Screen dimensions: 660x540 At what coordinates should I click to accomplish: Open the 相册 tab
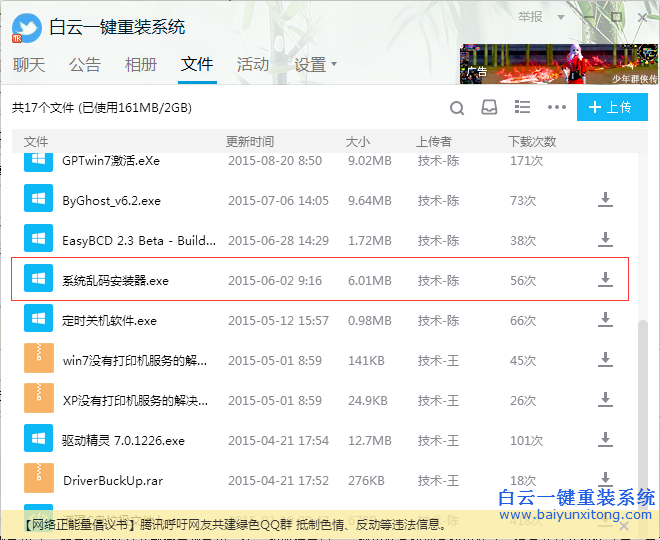pyautogui.click(x=141, y=64)
